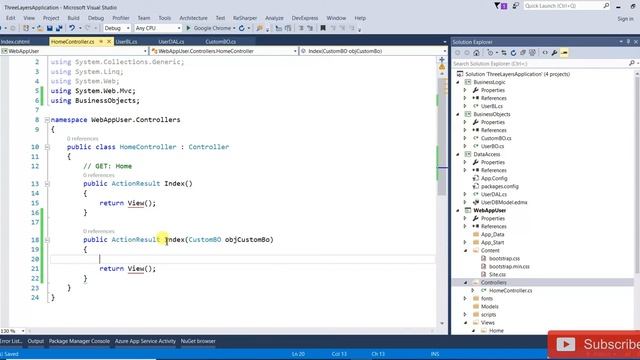Open the Output panel tab
The height and width of the screenshot is (360, 640).
coord(36,341)
